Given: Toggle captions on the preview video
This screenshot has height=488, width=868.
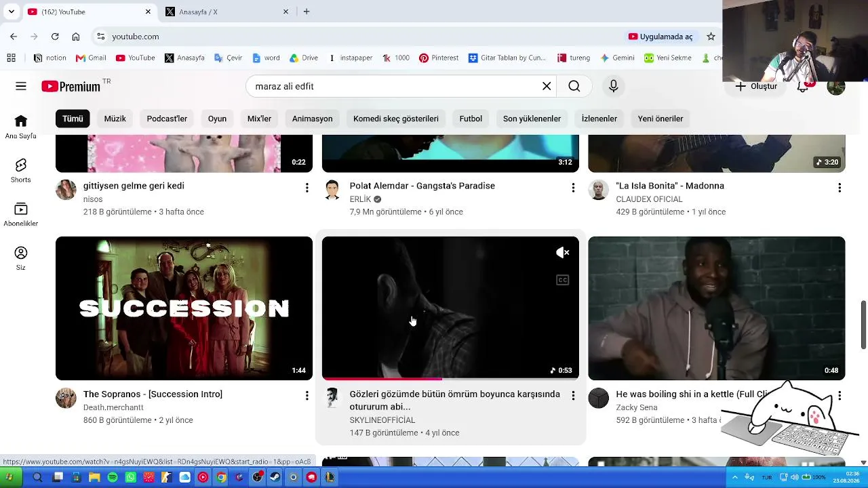Looking at the screenshot, I should [563, 280].
